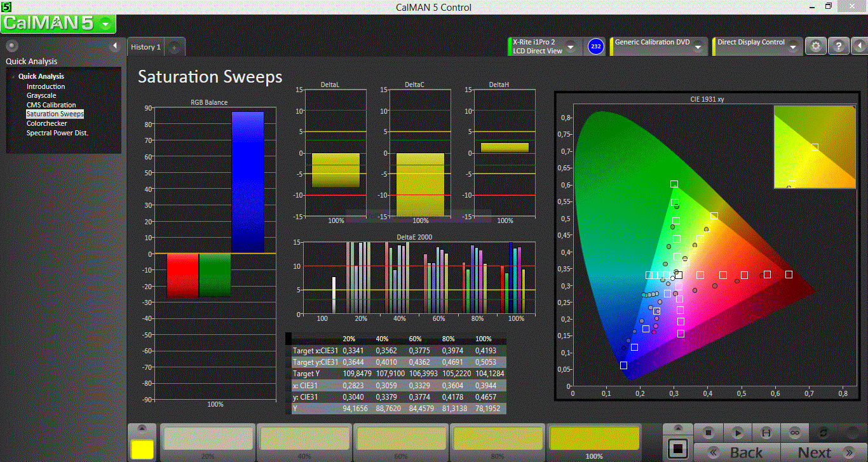Click the Next button
Viewport: 868px width, 462px height.
point(822,452)
